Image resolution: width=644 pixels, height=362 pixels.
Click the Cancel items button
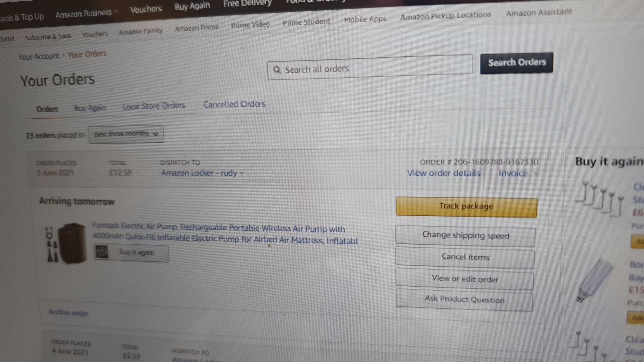pyautogui.click(x=465, y=257)
